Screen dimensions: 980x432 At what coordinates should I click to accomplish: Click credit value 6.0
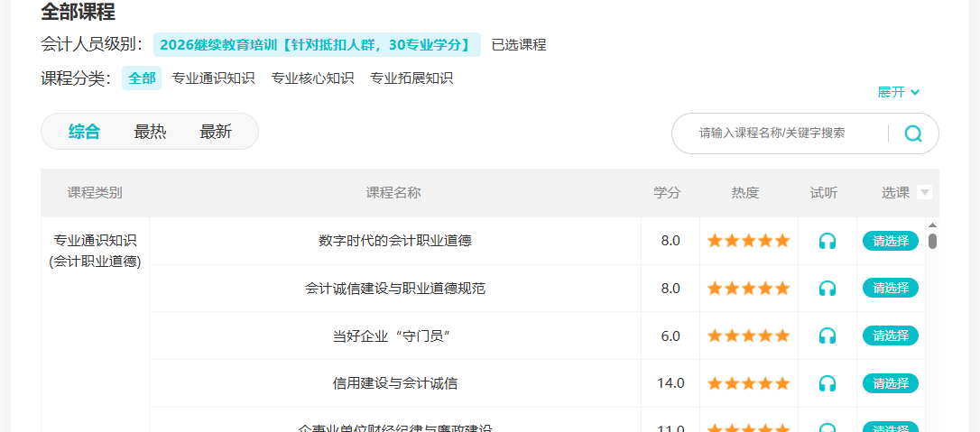pyautogui.click(x=670, y=335)
